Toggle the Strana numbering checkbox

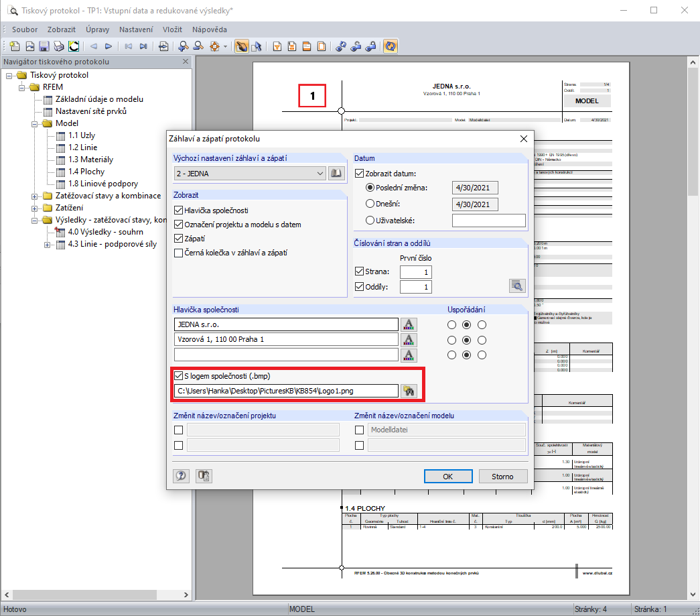359,271
